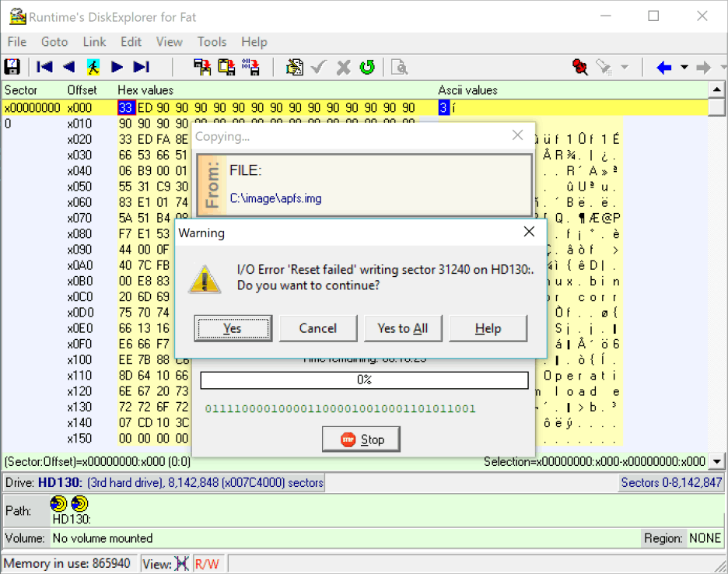Click the 0% copy progress bar
Screen dimensions: 728x574
pos(364,380)
